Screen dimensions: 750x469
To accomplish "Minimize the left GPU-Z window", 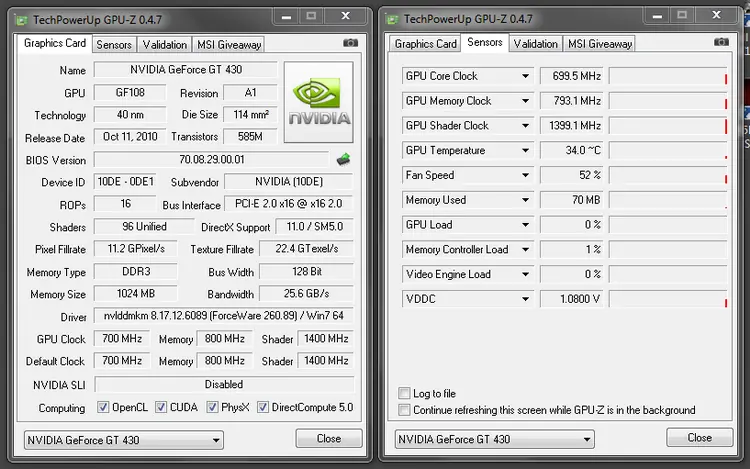I will [287, 17].
